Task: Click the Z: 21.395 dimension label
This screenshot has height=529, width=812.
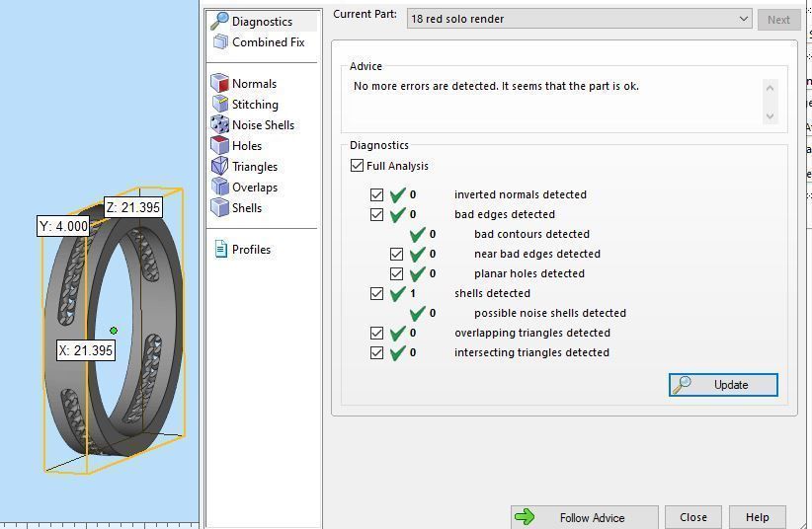Action: [133, 207]
